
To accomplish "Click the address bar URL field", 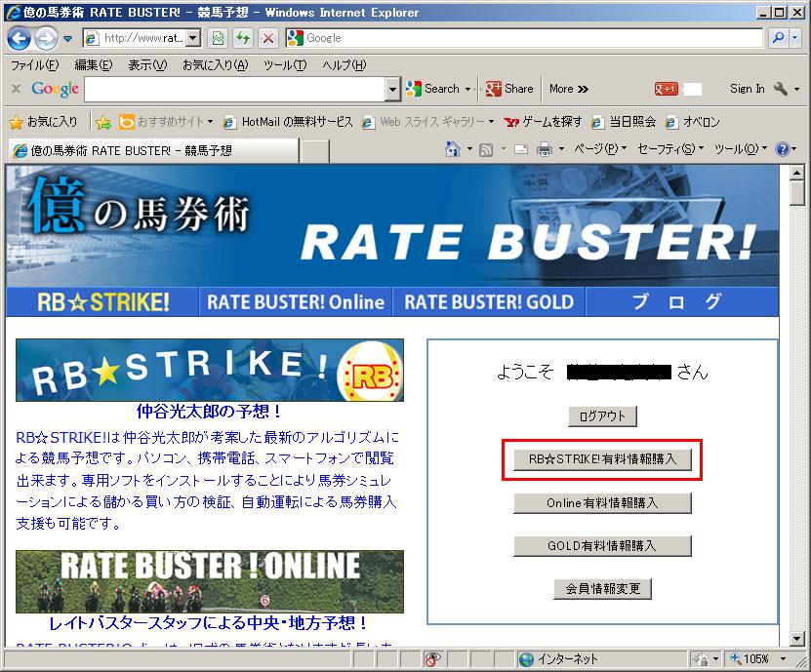I will [136, 38].
